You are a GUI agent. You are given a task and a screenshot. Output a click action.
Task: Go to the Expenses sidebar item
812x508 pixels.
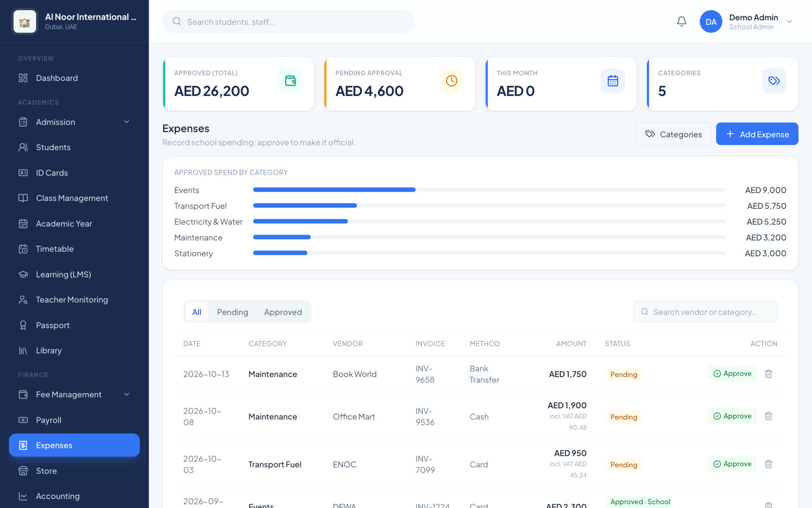pyautogui.click(x=74, y=445)
